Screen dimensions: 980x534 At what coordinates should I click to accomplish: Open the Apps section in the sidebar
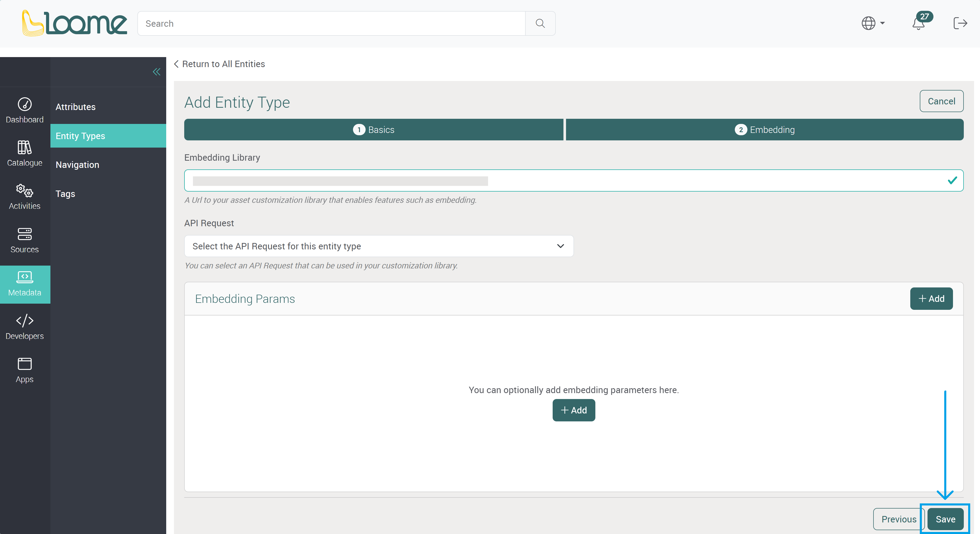(25, 370)
